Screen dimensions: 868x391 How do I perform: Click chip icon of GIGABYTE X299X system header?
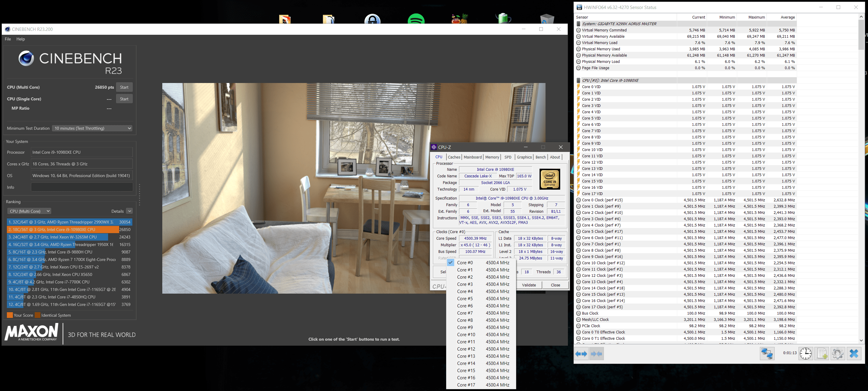[x=578, y=24]
